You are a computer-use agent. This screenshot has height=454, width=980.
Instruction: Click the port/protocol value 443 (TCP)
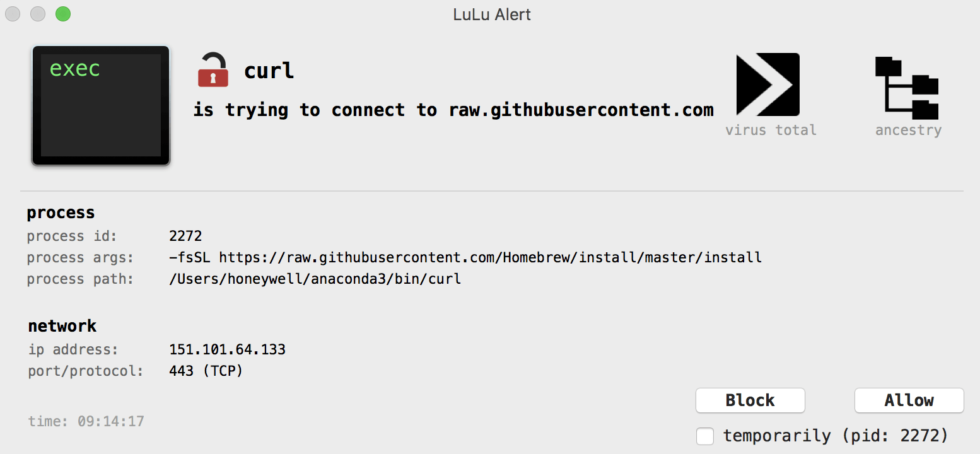[206, 371]
